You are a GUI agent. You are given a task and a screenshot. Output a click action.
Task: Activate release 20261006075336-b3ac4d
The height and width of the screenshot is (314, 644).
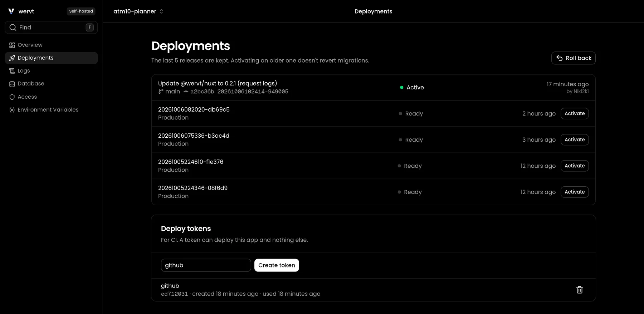coord(575,139)
